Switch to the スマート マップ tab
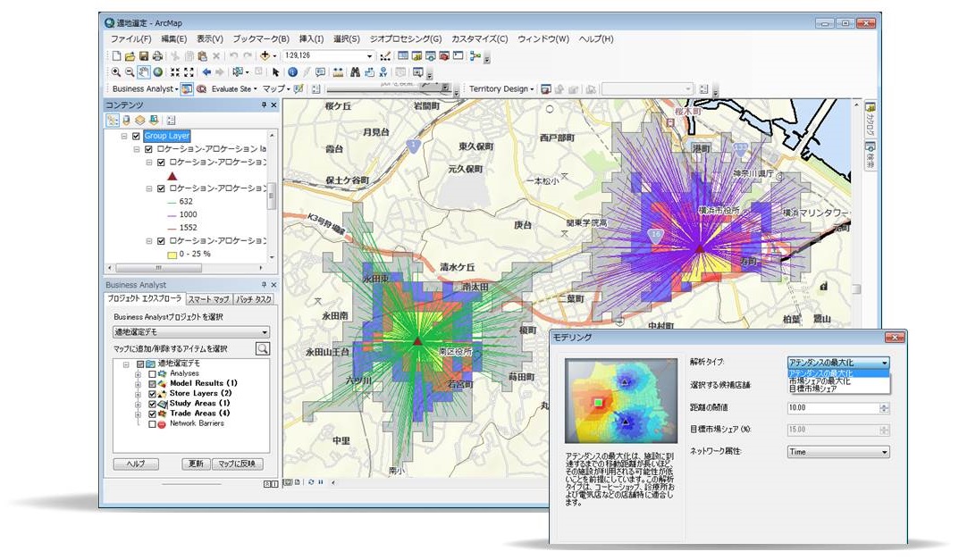This screenshot has height=560, width=959. 208,299
